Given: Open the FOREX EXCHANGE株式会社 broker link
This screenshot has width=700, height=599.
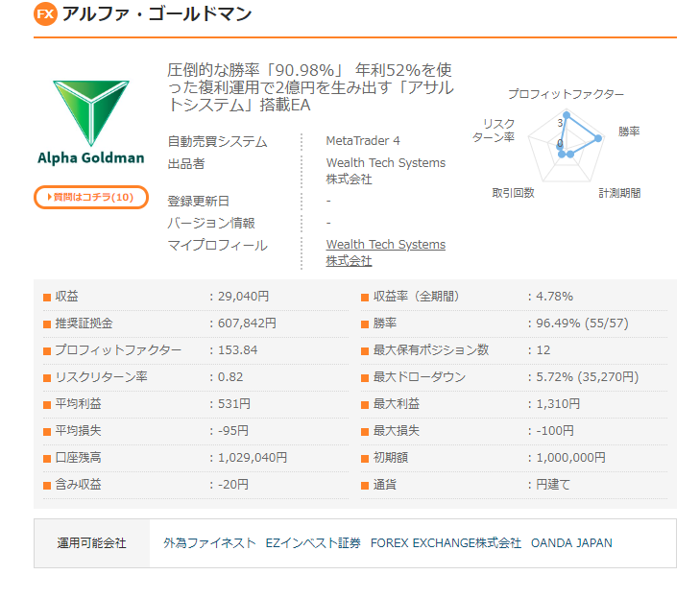Looking at the screenshot, I should click(446, 543).
